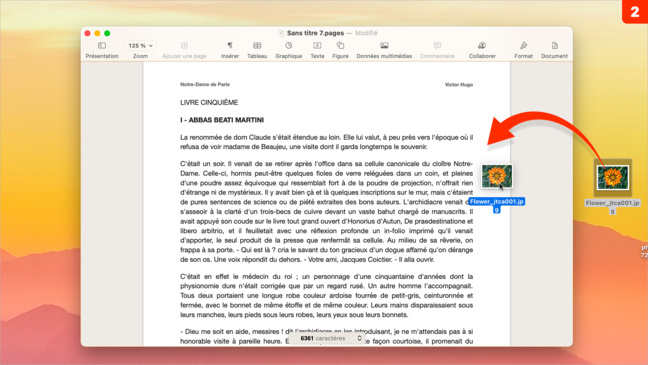Click the Collaborer button
The height and width of the screenshot is (365, 648).
[x=482, y=50]
